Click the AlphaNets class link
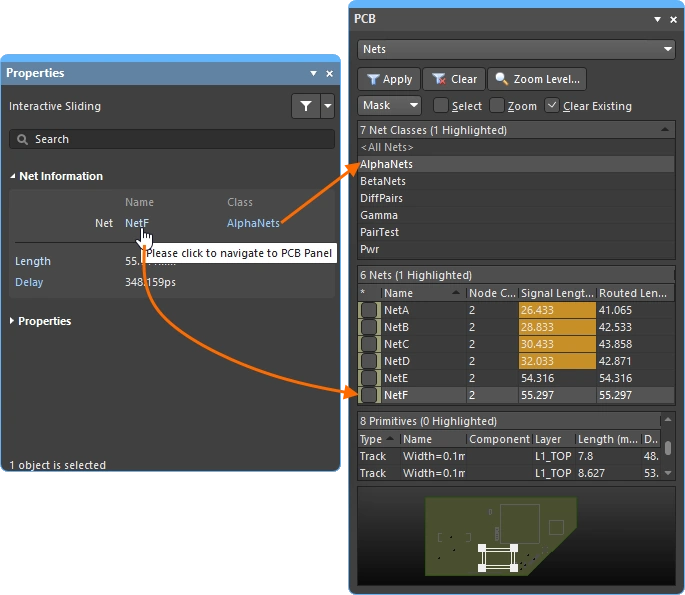685x595 pixels. 253,223
